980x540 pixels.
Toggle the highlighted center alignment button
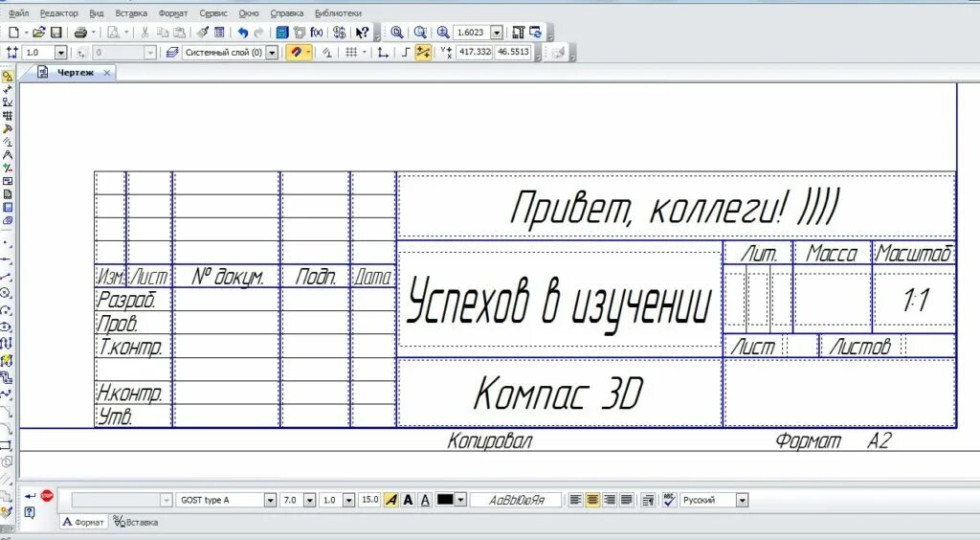[592, 500]
